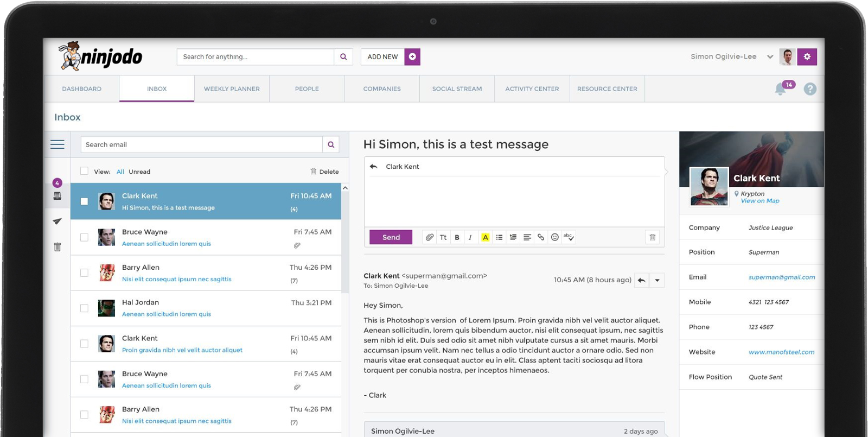
Task: Switch to the People tab
Action: click(x=307, y=89)
